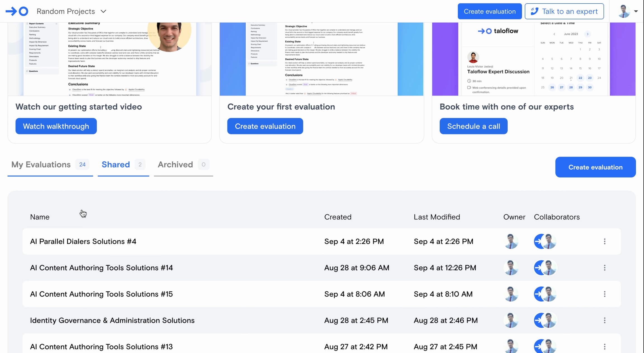The image size is (644, 353).
Task: Select the My Evaluations tab
Action: click(41, 165)
